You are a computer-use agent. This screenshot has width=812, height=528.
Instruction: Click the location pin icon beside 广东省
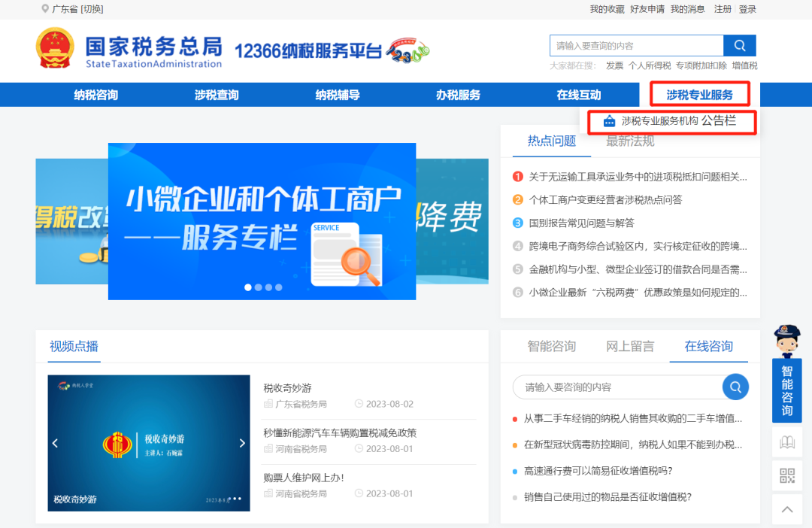coord(45,9)
